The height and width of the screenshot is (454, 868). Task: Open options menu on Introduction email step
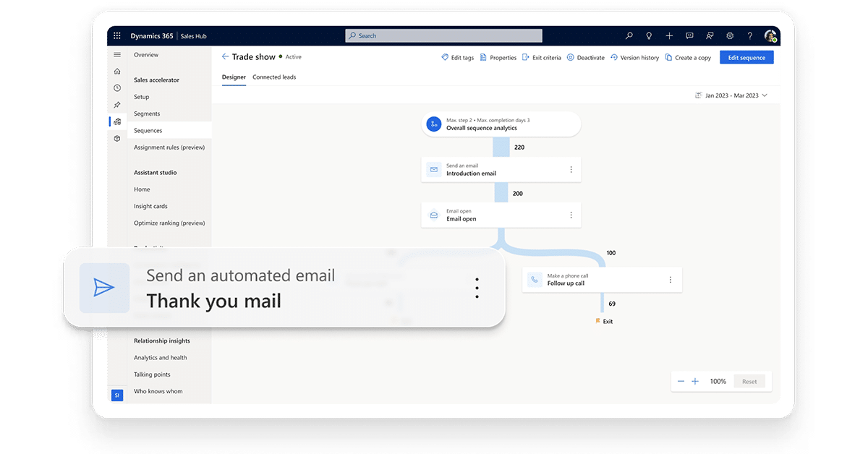tap(571, 170)
